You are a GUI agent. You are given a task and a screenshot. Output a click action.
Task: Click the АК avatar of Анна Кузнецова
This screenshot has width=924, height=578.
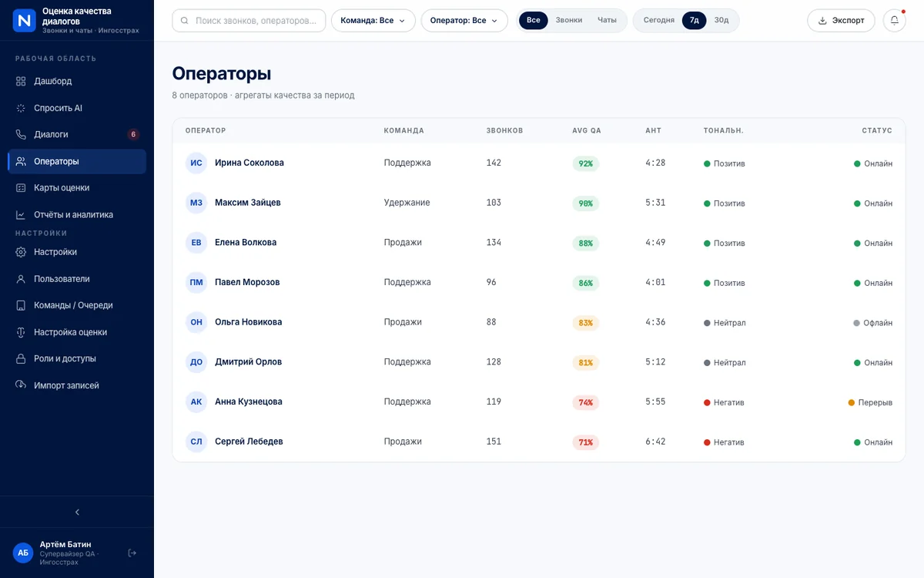(196, 402)
